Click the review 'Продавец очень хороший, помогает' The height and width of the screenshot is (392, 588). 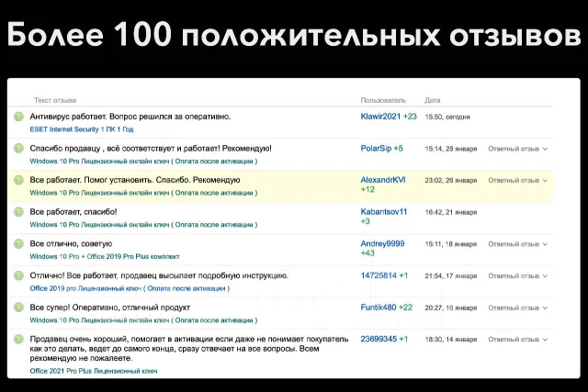(x=189, y=349)
